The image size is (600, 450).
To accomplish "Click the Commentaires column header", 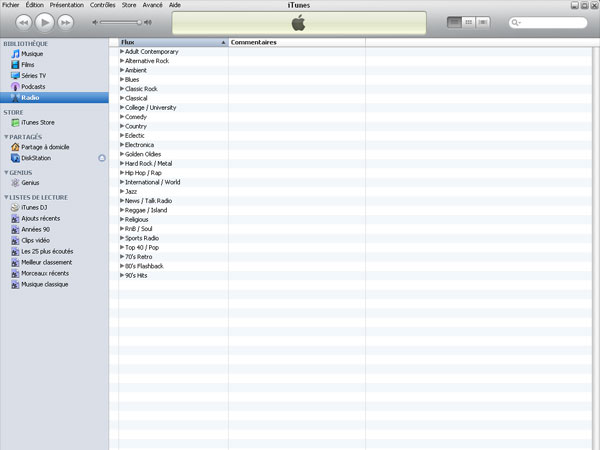I will pyautogui.click(x=297, y=42).
